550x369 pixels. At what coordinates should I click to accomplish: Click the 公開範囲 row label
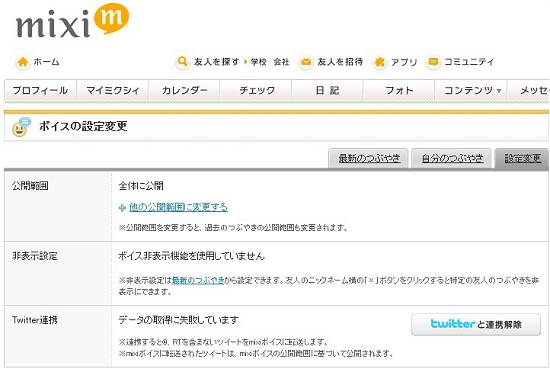[x=30, y=186]
